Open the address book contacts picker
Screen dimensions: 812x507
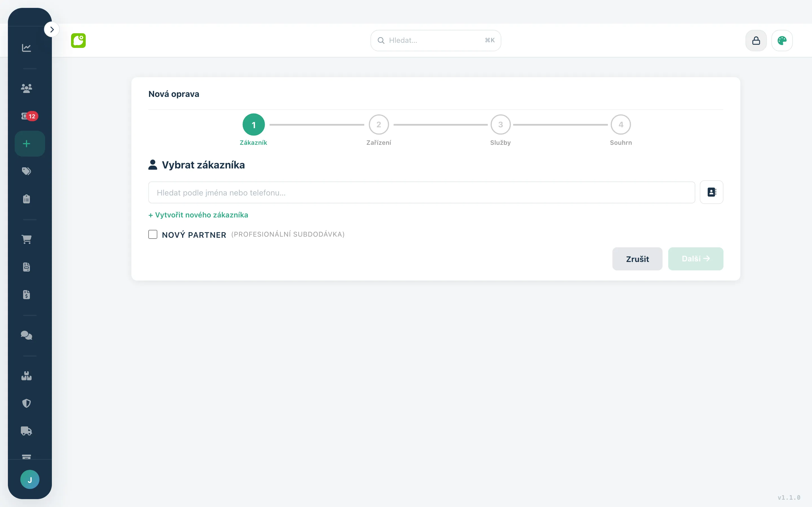tap(711, 192)
